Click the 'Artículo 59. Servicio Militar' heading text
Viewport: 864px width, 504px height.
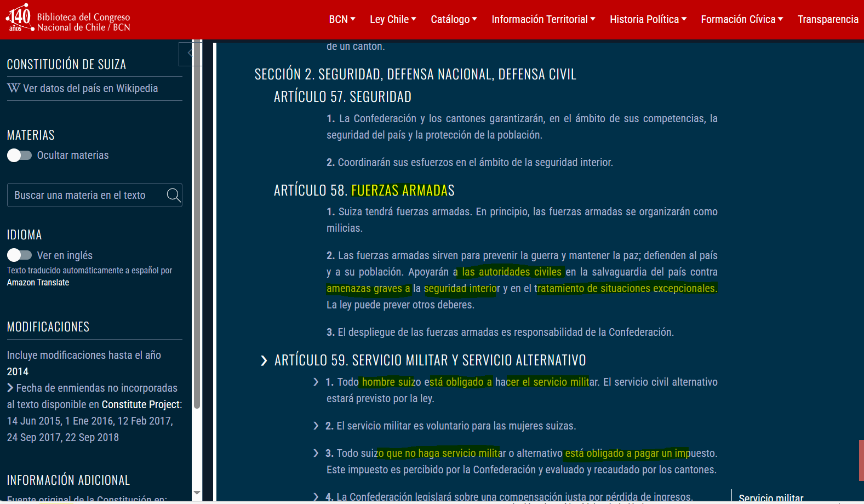(430, 360)
